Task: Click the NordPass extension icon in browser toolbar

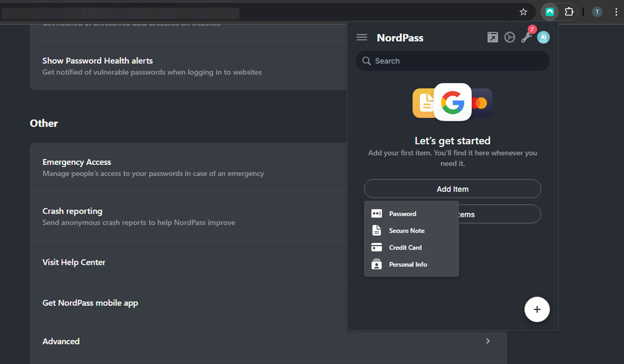Action: (x=550, y=12)
